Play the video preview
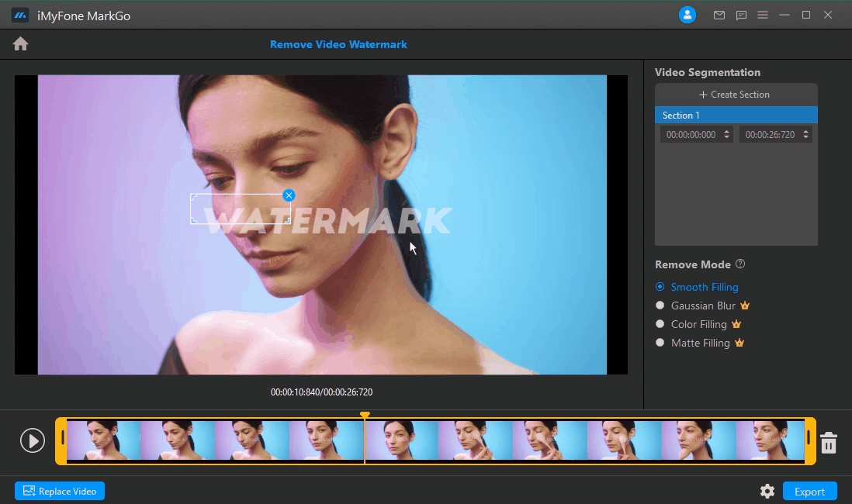 33,441
